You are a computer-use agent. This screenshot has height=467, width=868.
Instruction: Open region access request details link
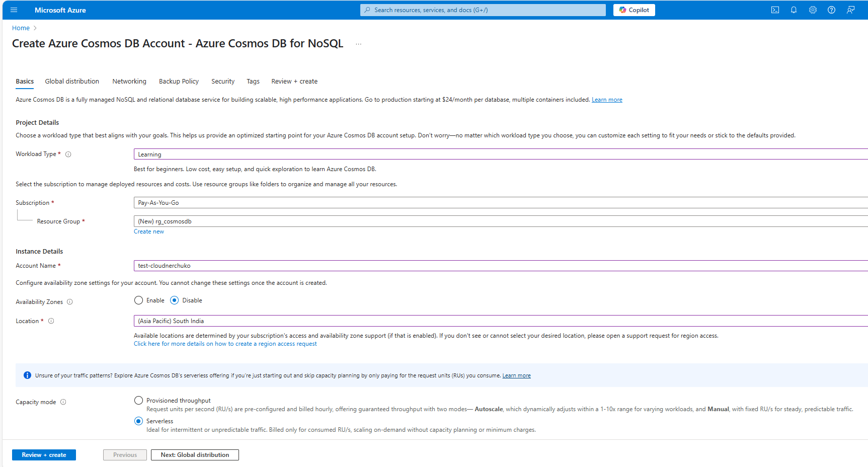click(225, 344)
